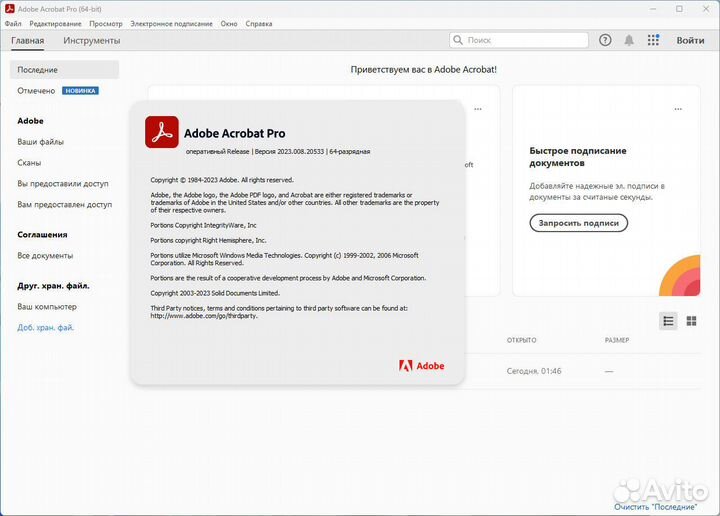Click the Войти sign-in button
The image size is (720, 516).
click(x=690, y=40)
